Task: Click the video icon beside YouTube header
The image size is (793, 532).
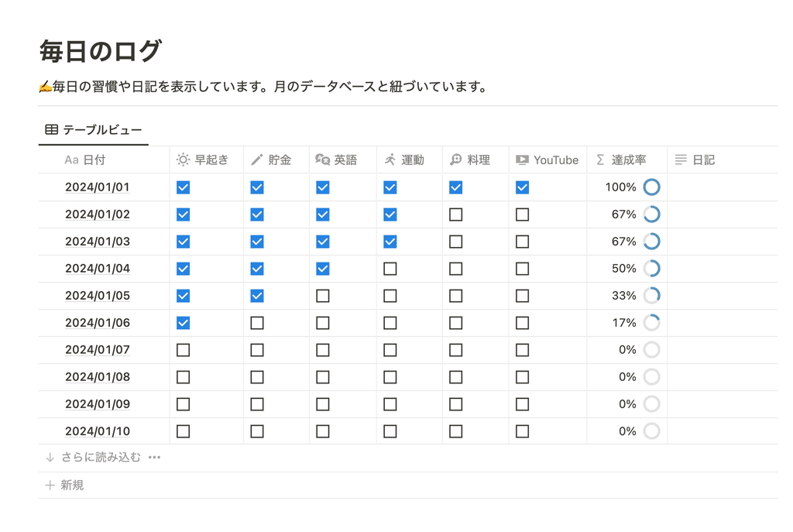Action: coord(522,160)
